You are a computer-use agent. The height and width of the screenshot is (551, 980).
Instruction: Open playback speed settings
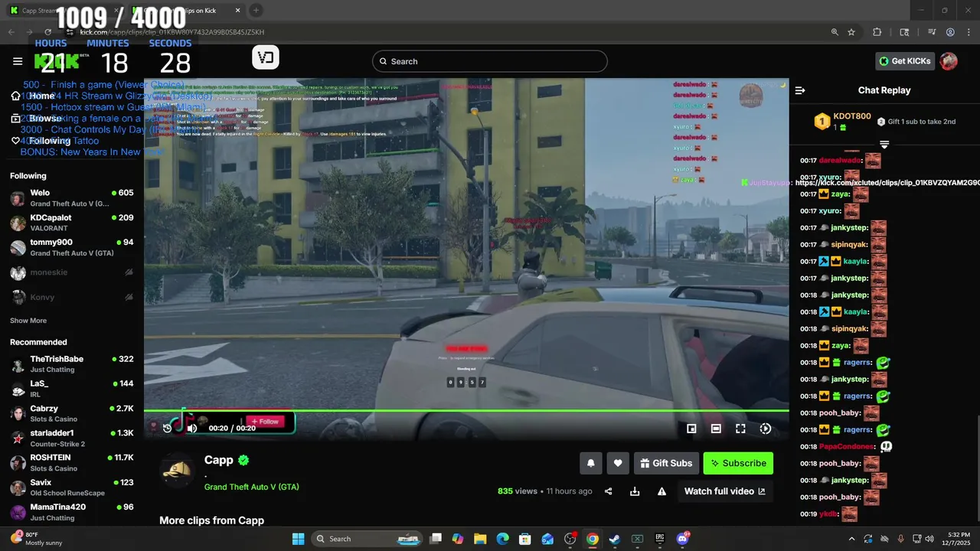[x=765, y=429]
